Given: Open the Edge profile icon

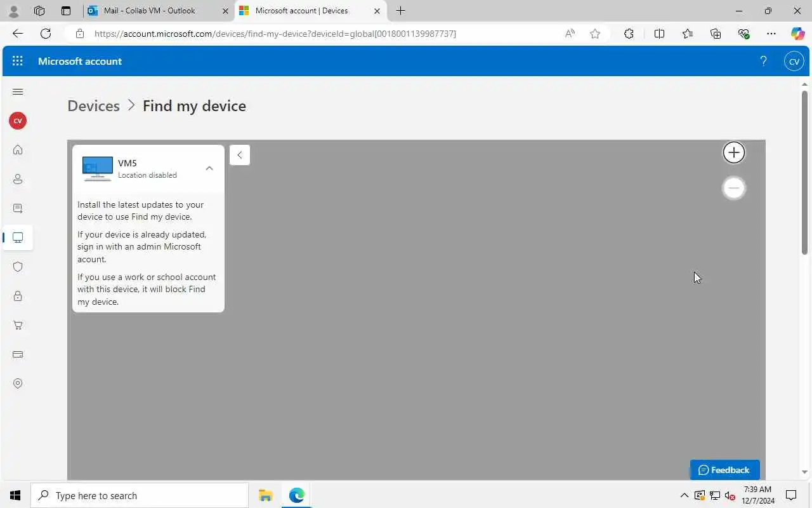Looking at the screenshot, I should (x=13, y=11).
